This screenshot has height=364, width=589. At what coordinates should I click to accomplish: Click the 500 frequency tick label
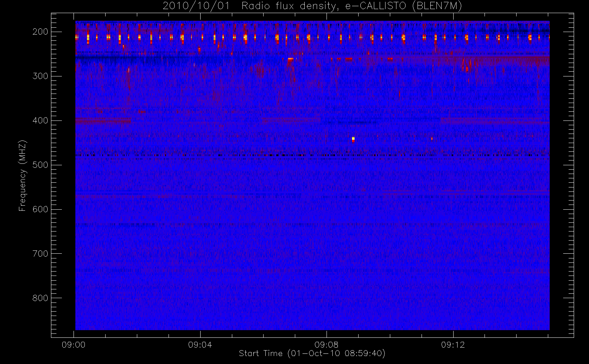click(x=40, y=165)
